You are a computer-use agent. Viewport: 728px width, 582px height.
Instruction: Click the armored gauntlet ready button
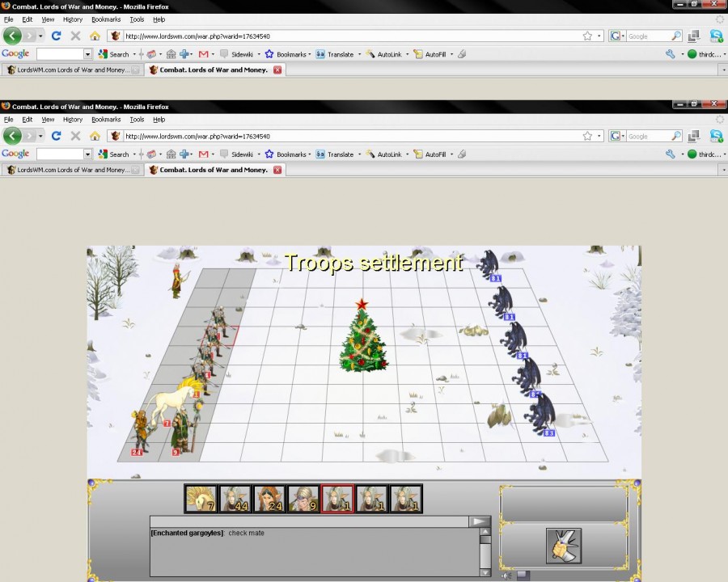pyautogui.click(x=563, y=546)
